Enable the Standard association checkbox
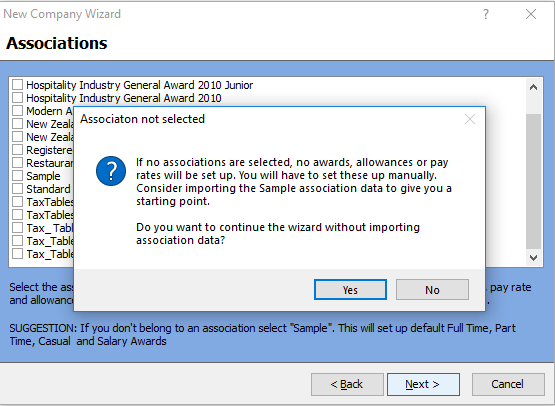This screenshot has height=406, width=555. point(17,189)
